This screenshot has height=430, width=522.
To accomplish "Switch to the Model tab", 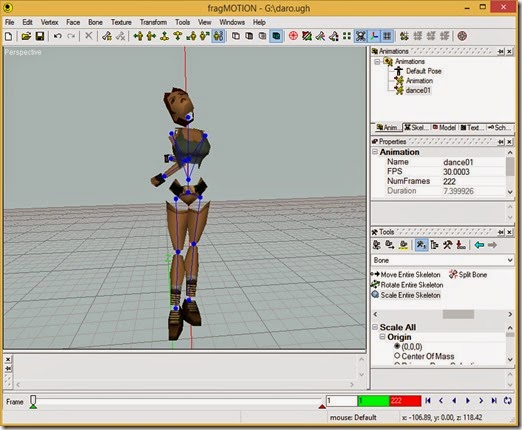I will (444, 127).
